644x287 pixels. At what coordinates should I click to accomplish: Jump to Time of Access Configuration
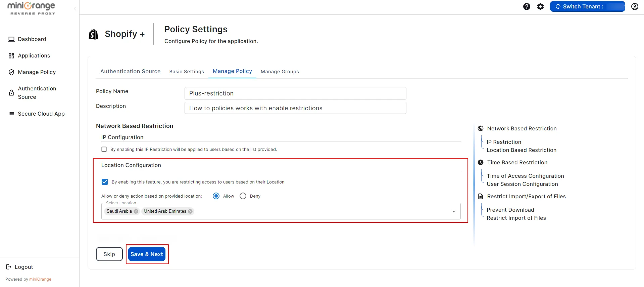[525, 176]
